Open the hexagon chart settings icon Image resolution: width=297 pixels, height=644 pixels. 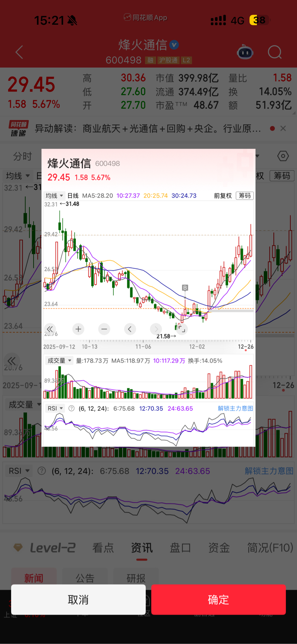coord(283,156)
